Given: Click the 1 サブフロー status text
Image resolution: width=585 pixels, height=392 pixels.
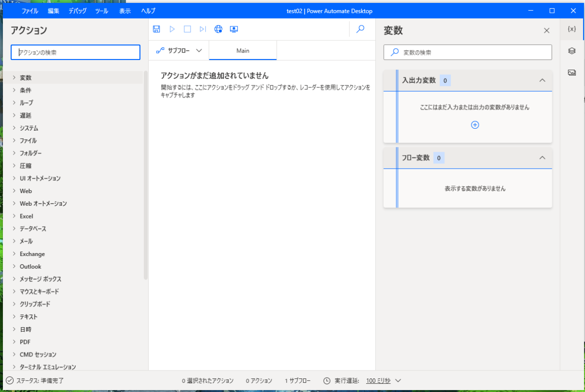Looking at the screenshot, I should pyautogui.click(x=297, y=381).
